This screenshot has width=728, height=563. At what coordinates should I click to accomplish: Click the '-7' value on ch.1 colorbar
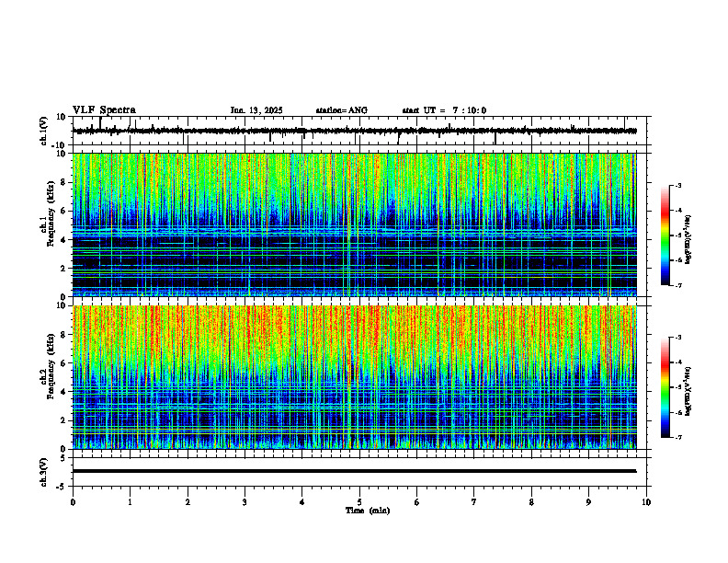click(677, 285)
